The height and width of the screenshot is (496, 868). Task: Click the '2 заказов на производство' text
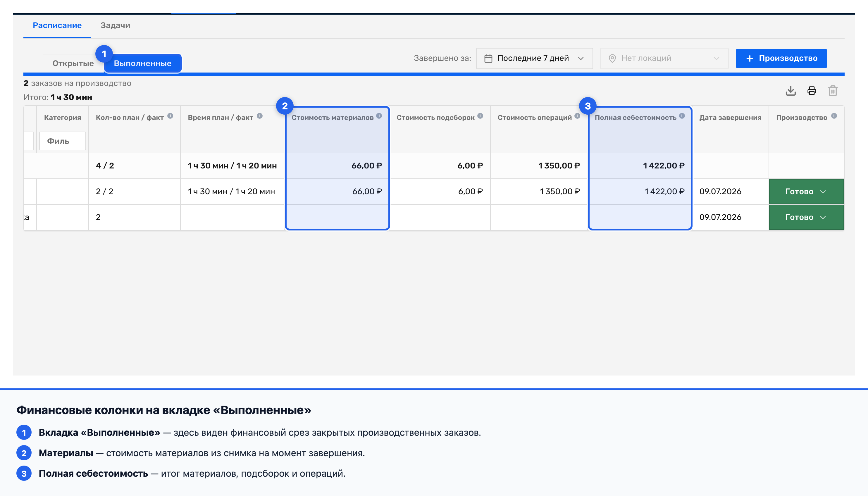pyautogui.click(x=77, y=83)
